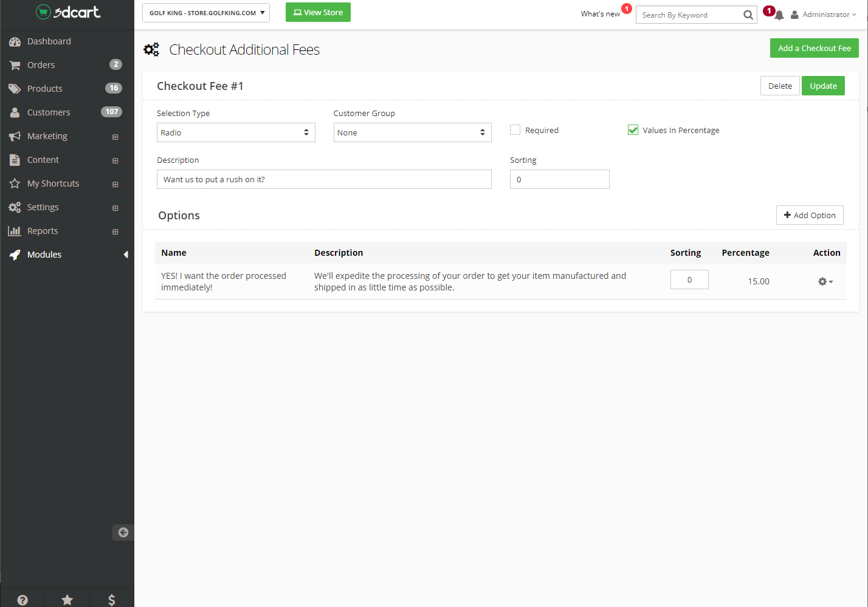The height and width of the screenshot is (607, 868).
Task: Open Orders in the sidebar
Action: click(x=41, y=65)
